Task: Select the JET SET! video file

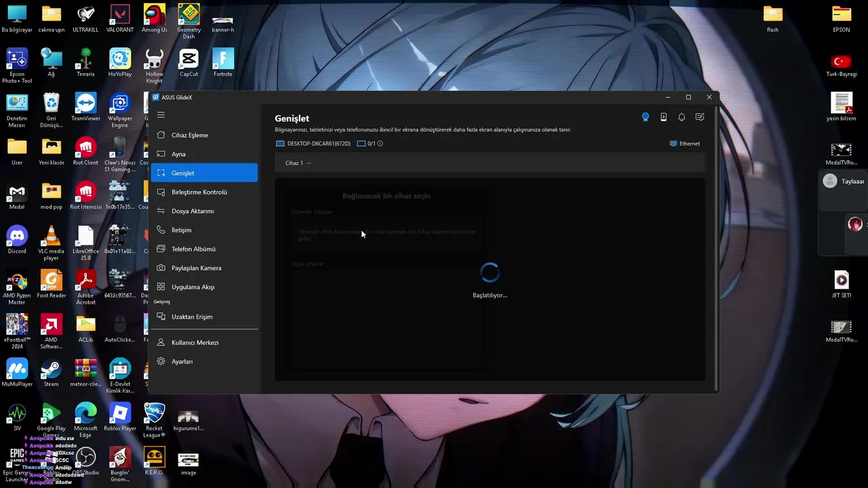Action: pyautogui.click(x=842, y=285)
